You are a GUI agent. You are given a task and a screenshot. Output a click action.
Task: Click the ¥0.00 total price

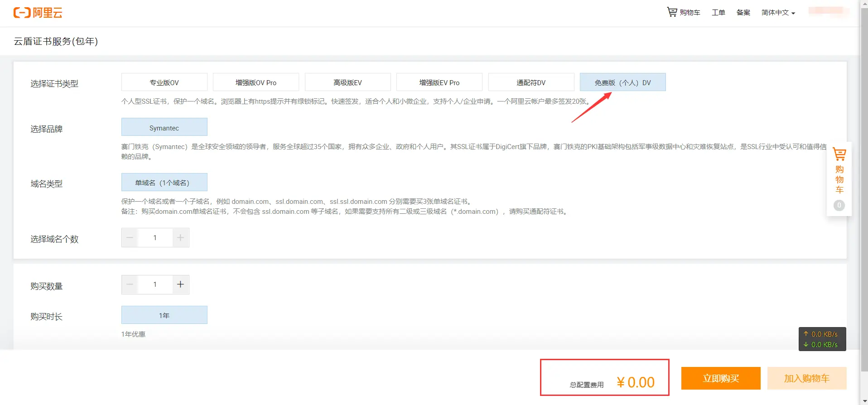tap(636, 382)
